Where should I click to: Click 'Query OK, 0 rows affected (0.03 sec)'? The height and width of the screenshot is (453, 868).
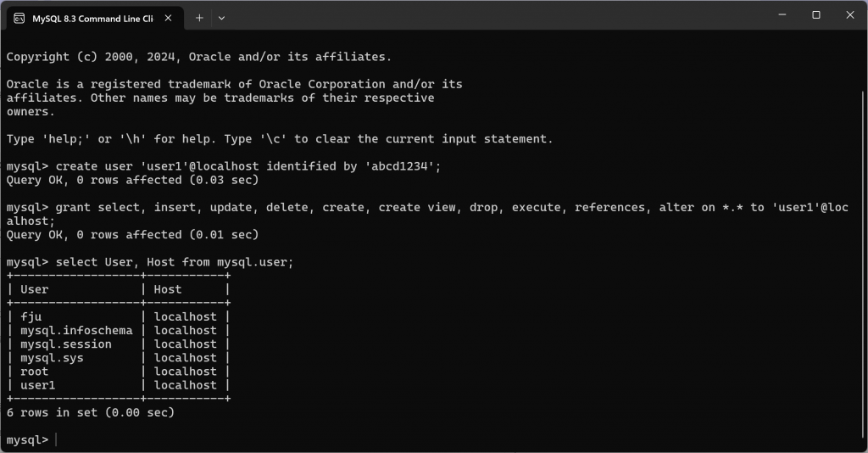coord(133,180)
